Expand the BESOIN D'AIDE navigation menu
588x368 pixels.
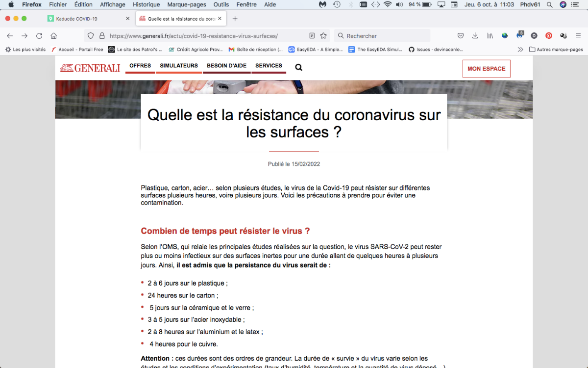pos(226,66)
